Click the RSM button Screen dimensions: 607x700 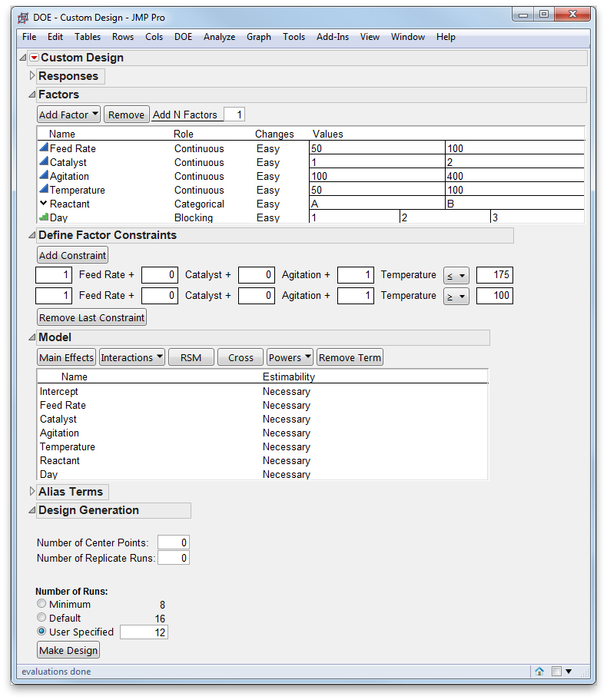[191, 357]
